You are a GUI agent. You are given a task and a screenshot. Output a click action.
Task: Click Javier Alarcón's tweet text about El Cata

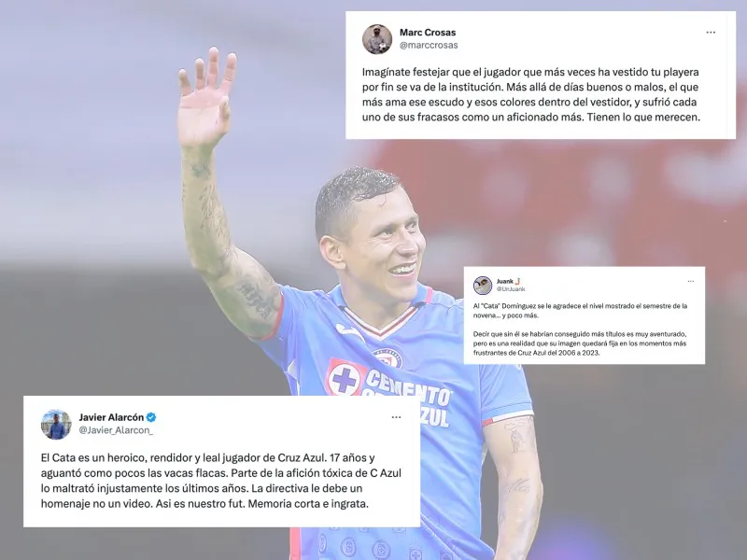221,481
